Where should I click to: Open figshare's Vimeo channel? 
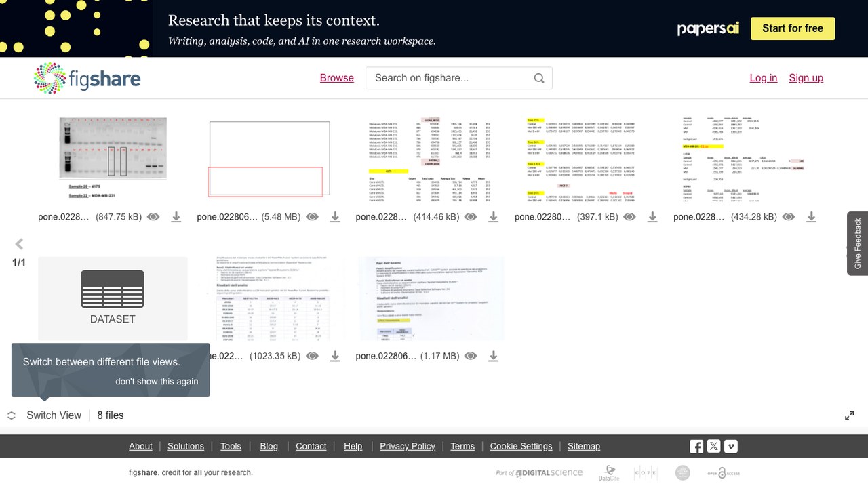(731, 446)
